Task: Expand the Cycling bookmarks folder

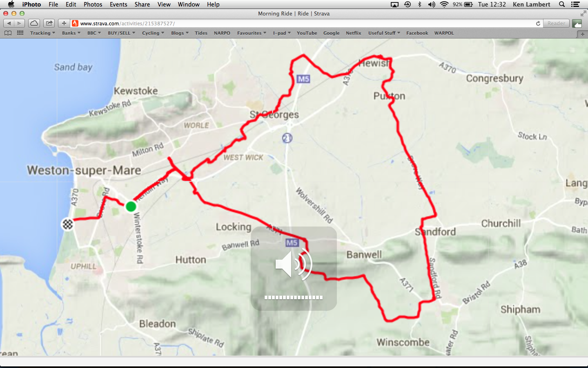Action: [153, 33]
